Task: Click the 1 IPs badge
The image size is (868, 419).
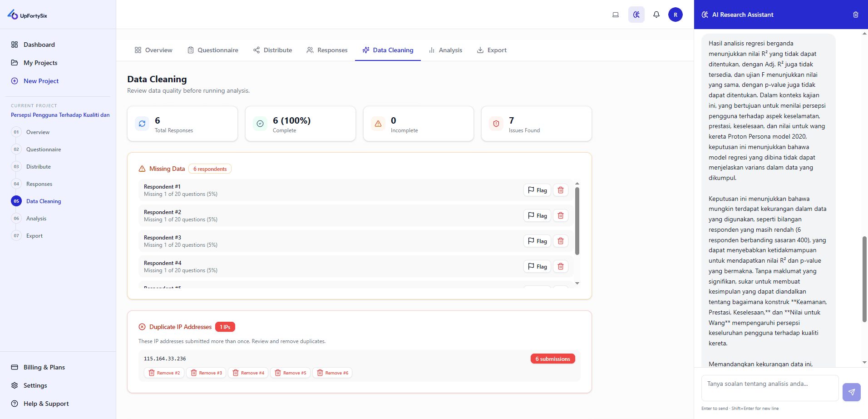Action: pyautogui.click(x=225, y=327)
